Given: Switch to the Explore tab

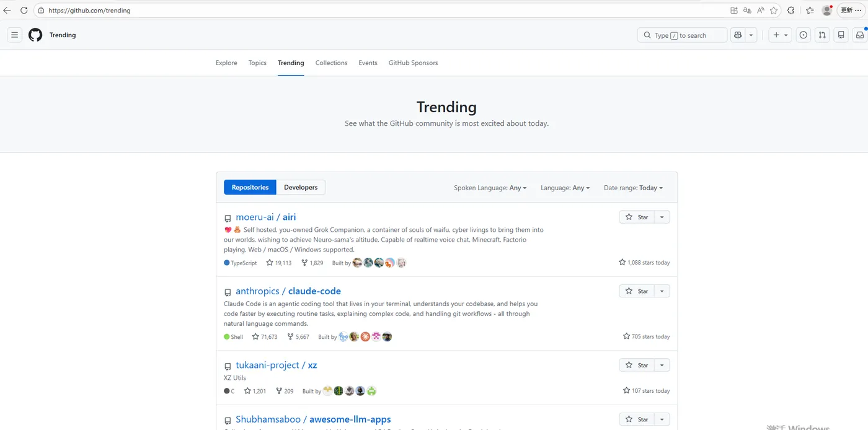Looking at the screenshot, I should click(226, 63).
